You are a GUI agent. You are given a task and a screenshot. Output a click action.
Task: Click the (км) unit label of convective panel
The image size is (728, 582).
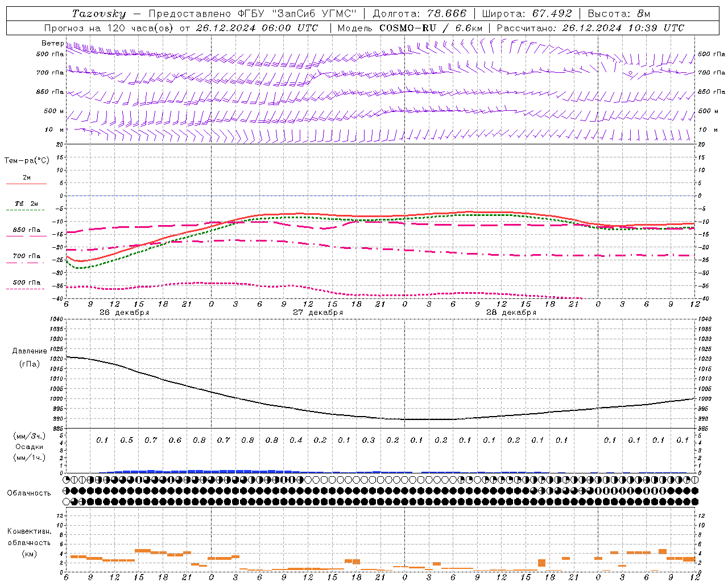tap(30, 553)
